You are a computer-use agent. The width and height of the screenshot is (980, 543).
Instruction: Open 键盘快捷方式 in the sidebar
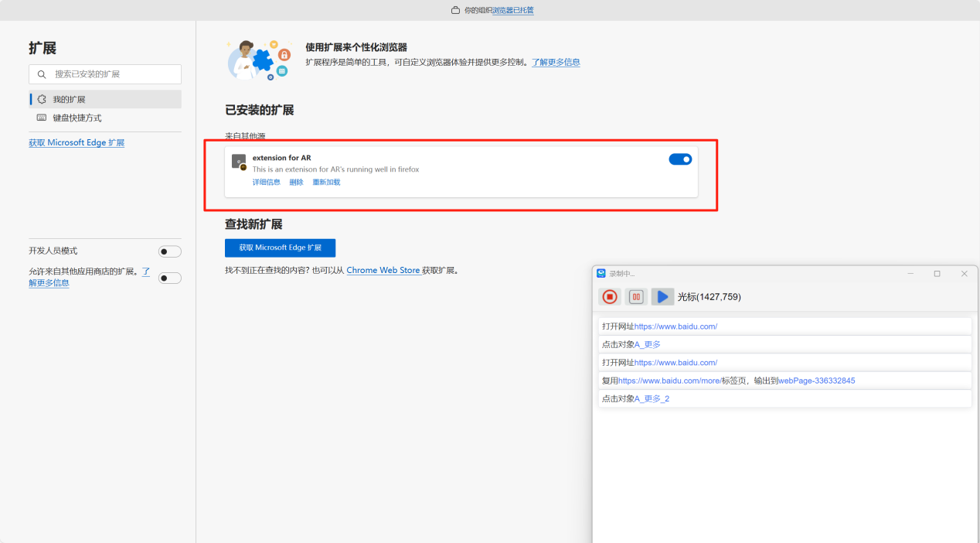click(77, 118)
